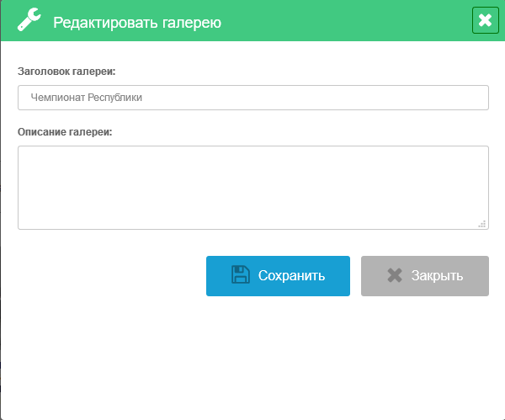Click the 'Описание галереи:' label

pos(65,132)
